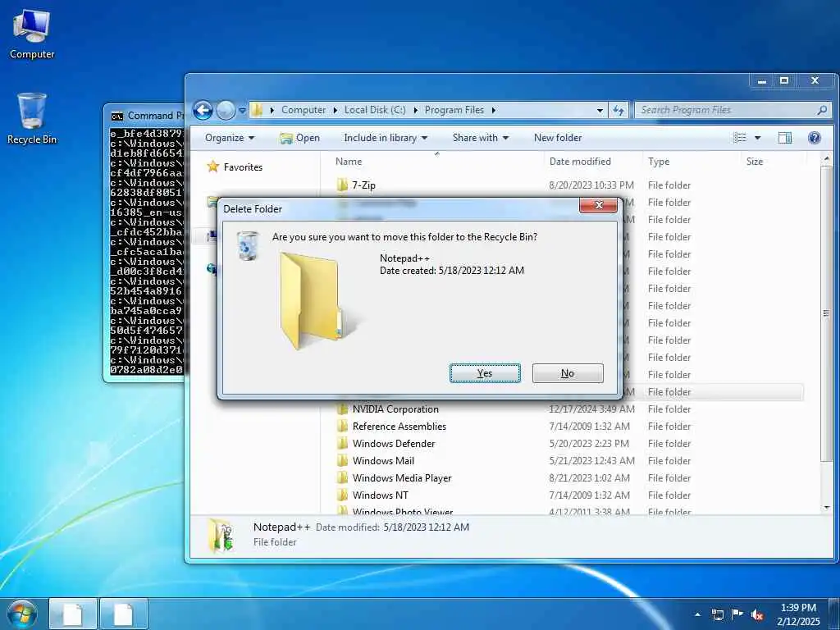Open the view options dropdown arrow

(x=757, y=138)
